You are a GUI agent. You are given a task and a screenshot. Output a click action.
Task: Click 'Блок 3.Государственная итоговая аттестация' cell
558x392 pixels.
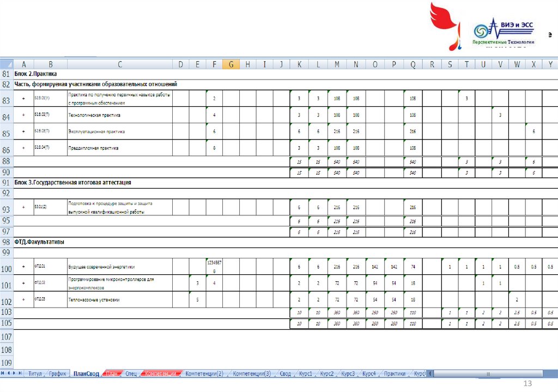(72, 183)
